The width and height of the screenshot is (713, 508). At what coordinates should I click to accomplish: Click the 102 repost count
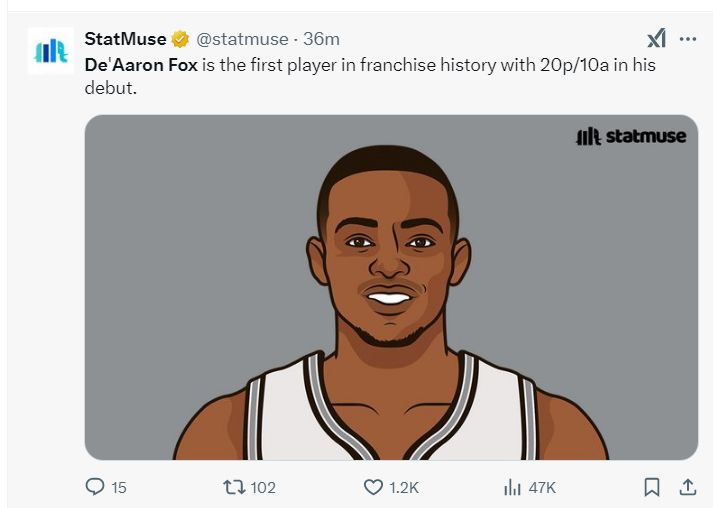point(263,487)
